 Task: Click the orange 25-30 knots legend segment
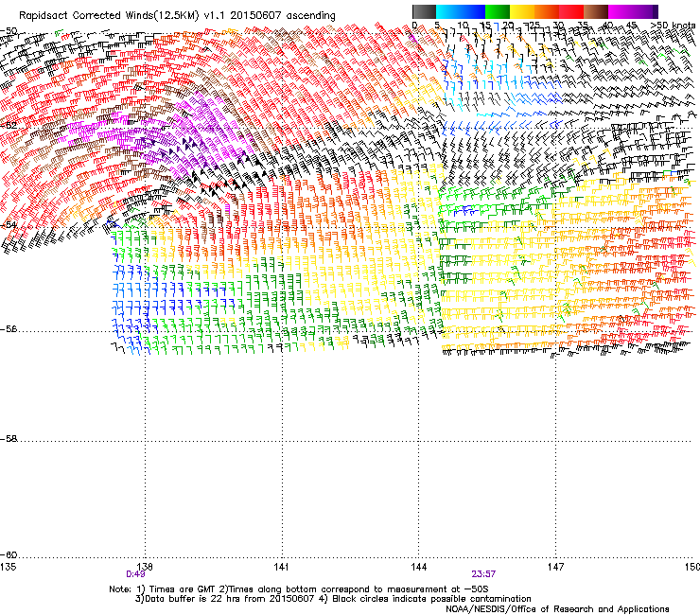pyautogui.click(x=547, y=11)
